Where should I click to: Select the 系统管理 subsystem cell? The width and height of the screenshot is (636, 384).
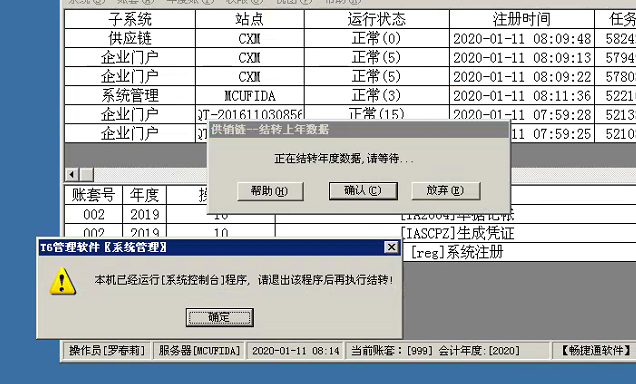pos(130,95)
